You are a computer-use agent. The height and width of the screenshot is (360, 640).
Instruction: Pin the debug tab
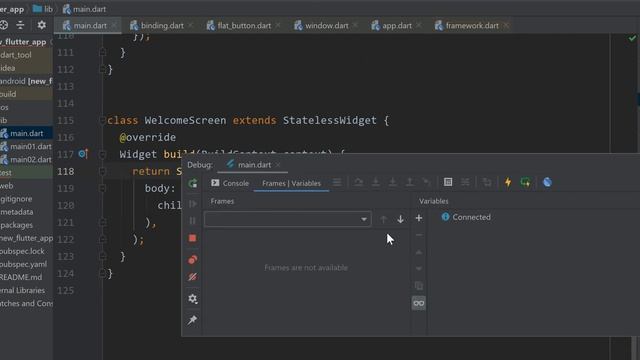[193, 320]
